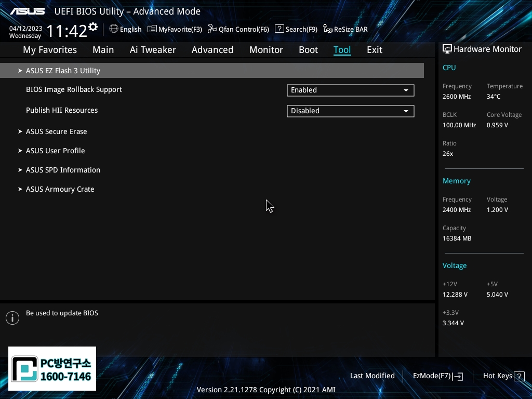Screen dimensions: 532x399
Task: Click the BIOS Image Rollback Support label
Action: point(74,89)
